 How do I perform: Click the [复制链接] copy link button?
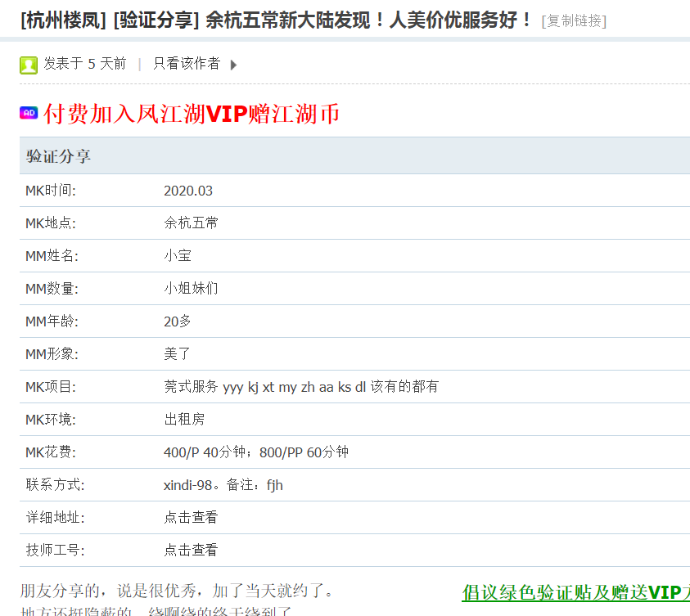(574, 21)
